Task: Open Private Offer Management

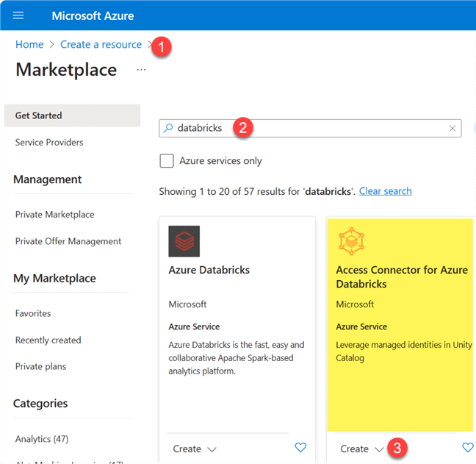Action: click(68, 241)
